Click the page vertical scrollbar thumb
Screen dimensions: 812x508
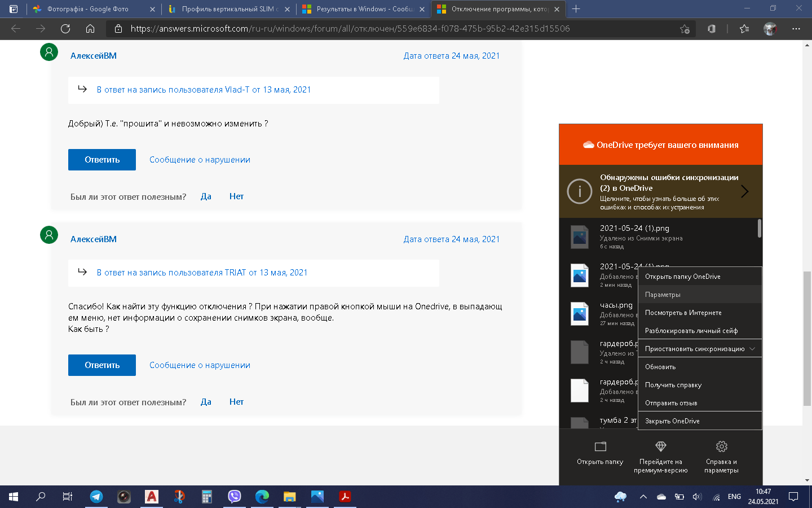coord(807,339)
